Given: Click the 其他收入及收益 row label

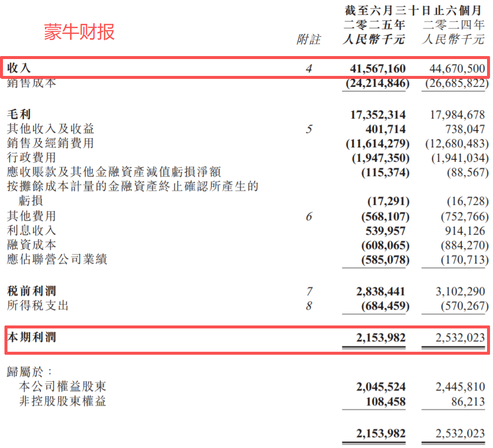Looking at the screenshot, I should click(x=50, y=129).
